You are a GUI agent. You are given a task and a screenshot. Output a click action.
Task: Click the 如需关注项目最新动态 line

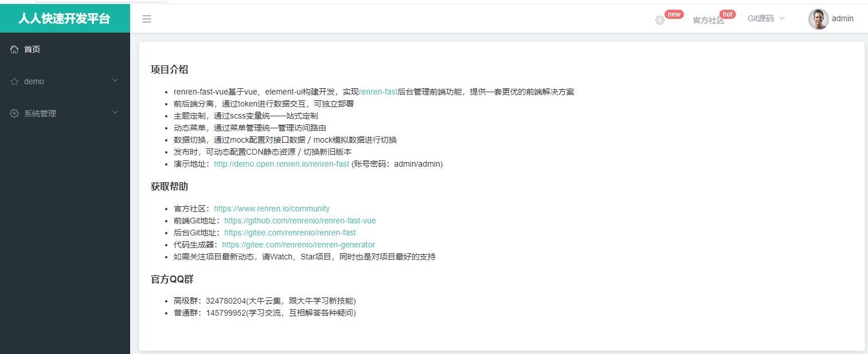(304, 257)
